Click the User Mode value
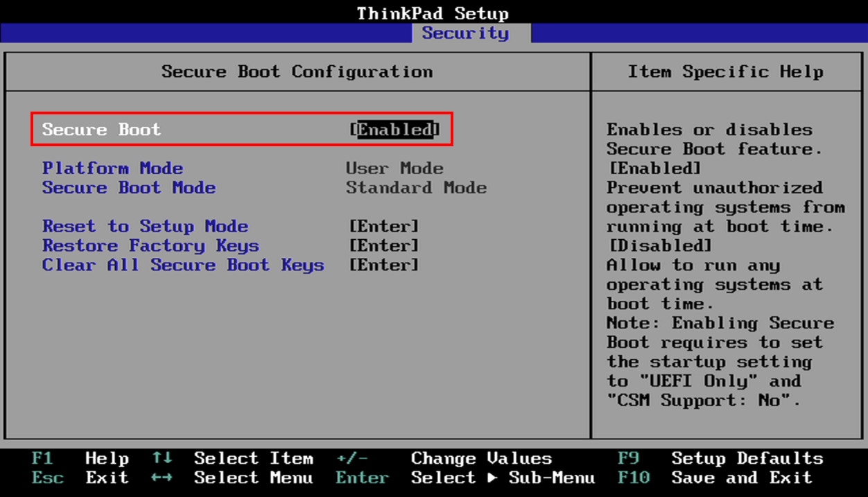 394,168
